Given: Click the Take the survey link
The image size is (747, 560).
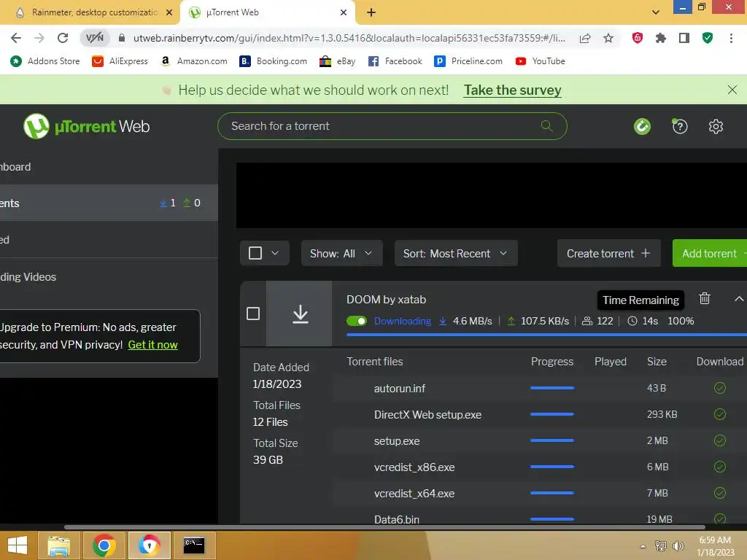Looking at the screenshot, I should coord(513,90).
